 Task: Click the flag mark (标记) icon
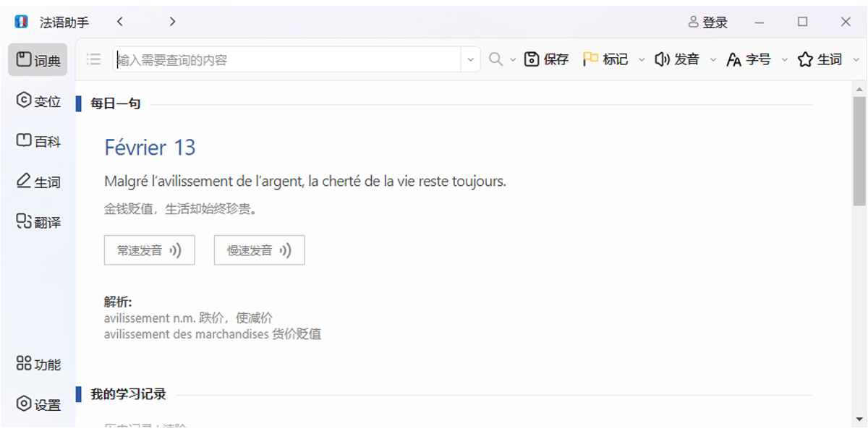(591, 59)
